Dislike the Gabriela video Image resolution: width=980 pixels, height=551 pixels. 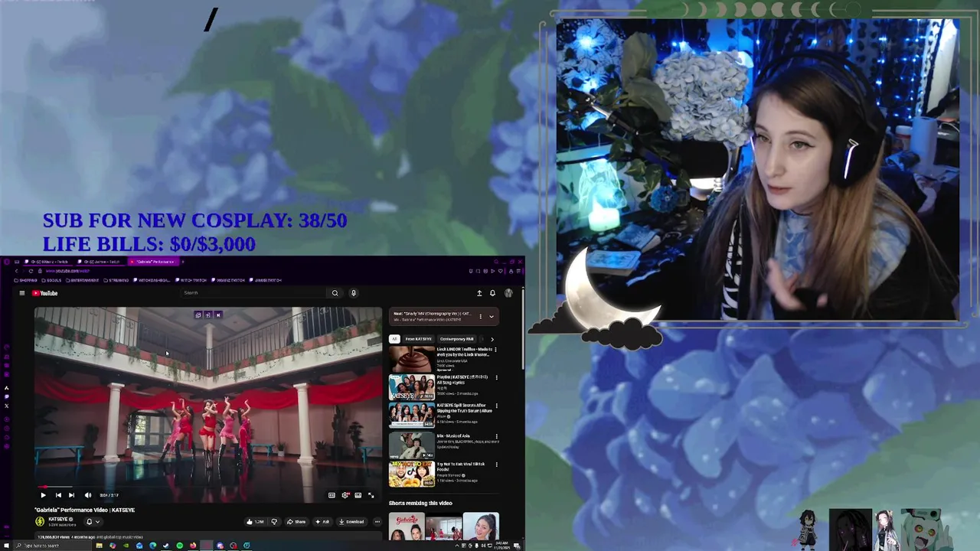[274, 522]
